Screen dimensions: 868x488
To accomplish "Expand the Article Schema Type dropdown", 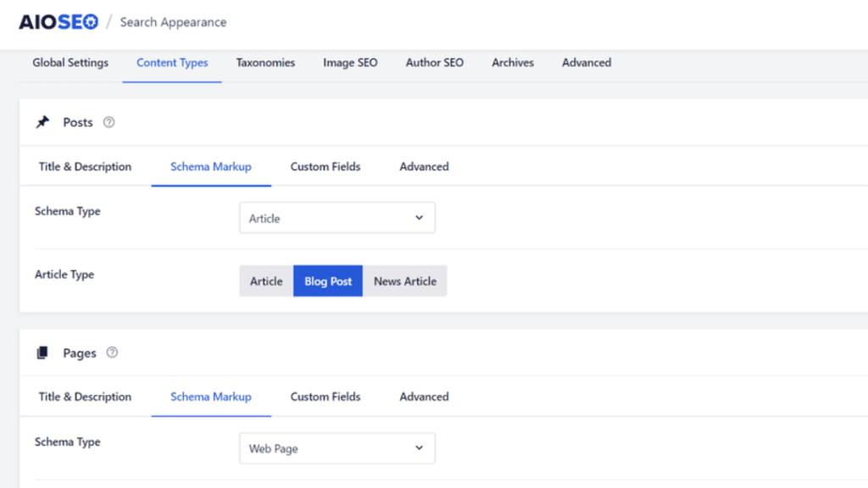I will [x=337, y=218].
